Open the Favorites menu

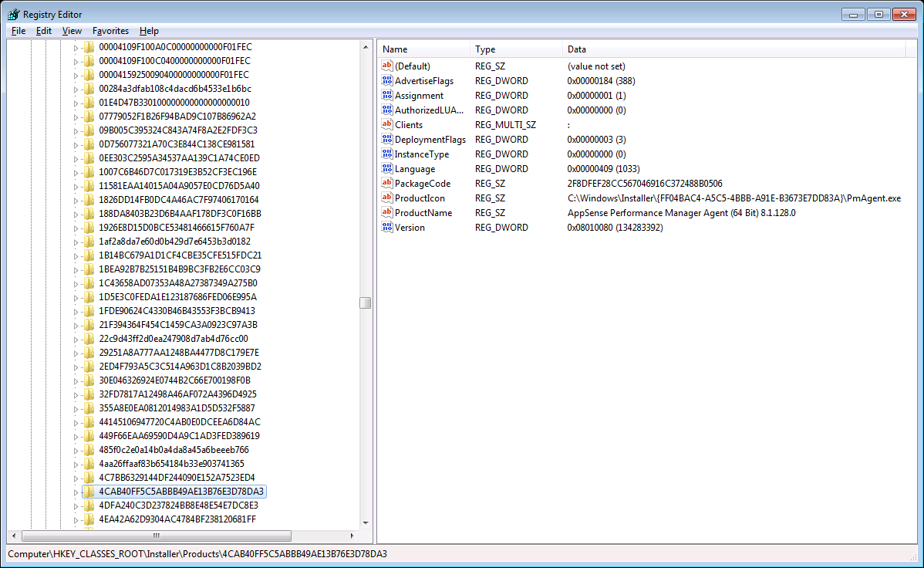(110, 31)
